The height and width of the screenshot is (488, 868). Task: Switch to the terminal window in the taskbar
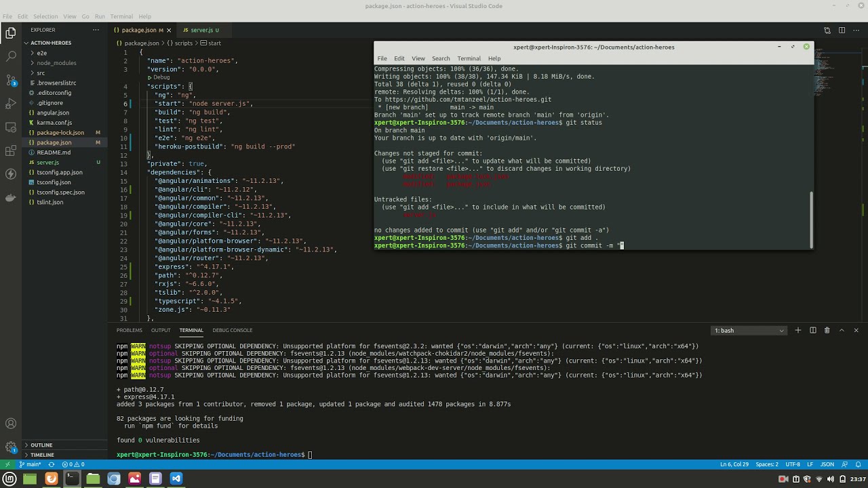72,479
